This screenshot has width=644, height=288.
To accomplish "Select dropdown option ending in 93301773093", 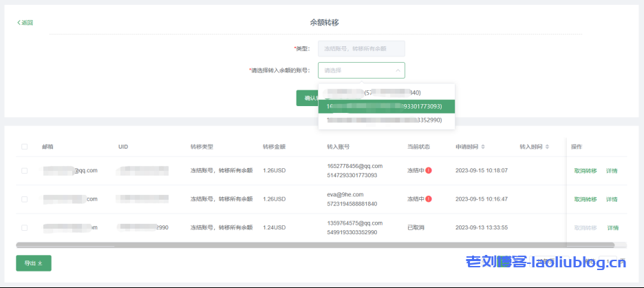I will [385, 106].
